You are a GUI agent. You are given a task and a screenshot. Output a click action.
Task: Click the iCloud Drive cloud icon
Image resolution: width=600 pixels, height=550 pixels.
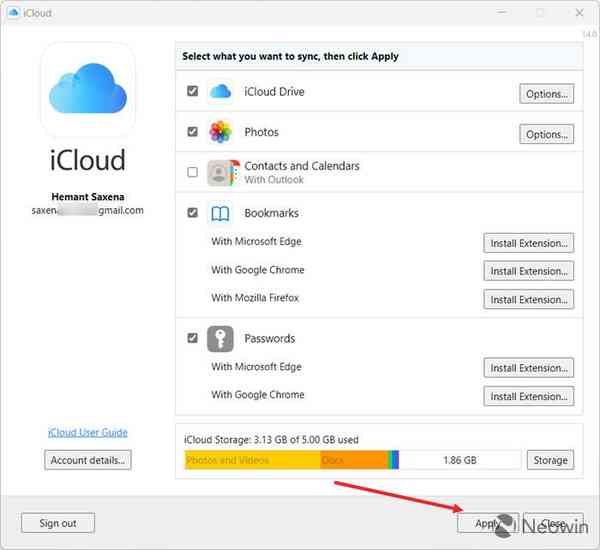pyautogui.click(x=220, y=92)
